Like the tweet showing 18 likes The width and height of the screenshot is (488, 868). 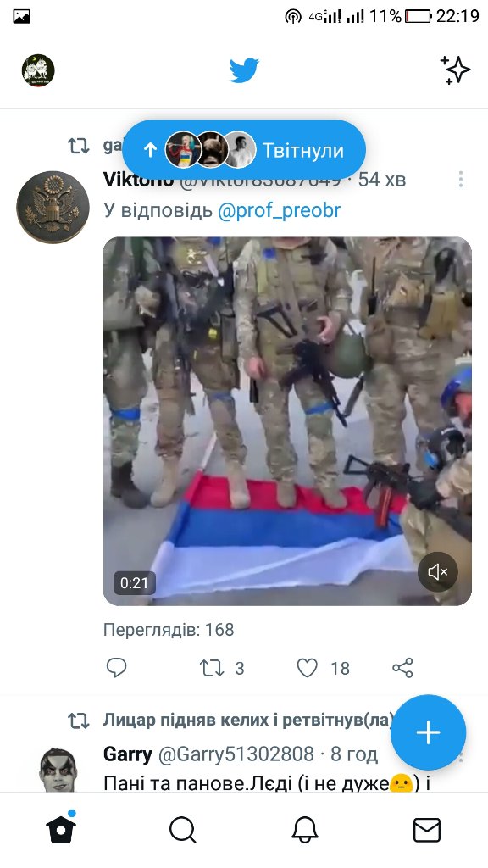click(307, 668)
